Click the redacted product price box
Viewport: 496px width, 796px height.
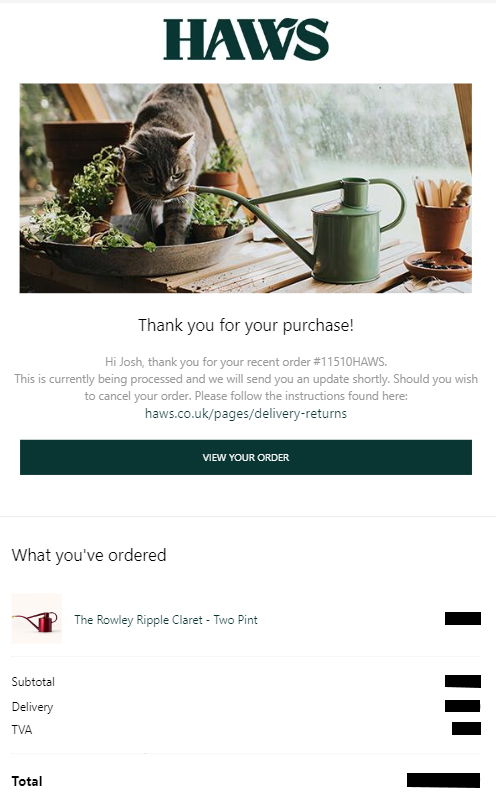[x=462, y=618]
